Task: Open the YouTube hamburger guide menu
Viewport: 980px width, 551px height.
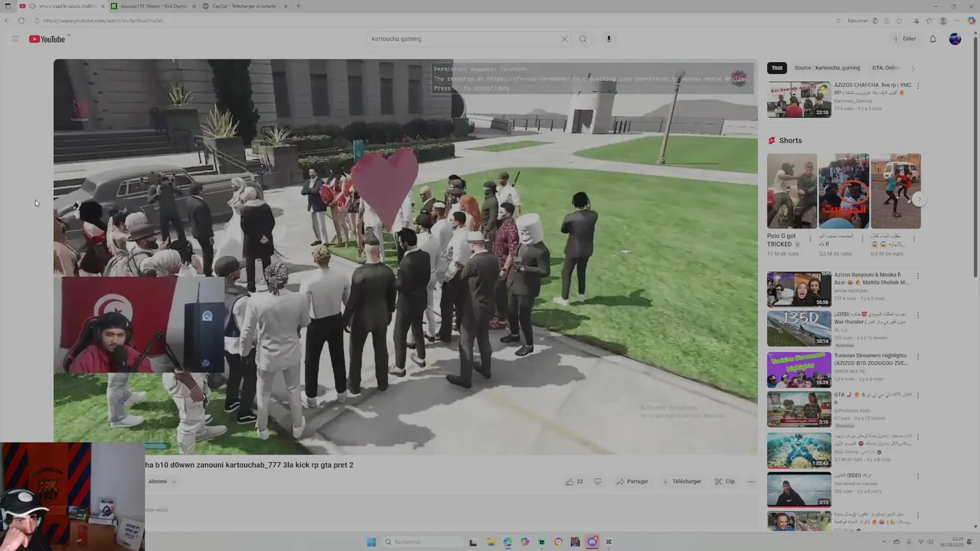Action: [15, 39]
